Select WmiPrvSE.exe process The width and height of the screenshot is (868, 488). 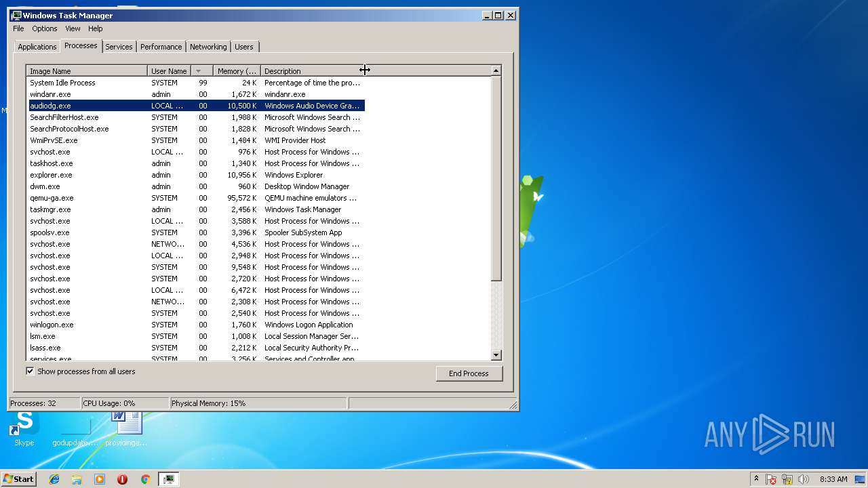tap(197, 140)
